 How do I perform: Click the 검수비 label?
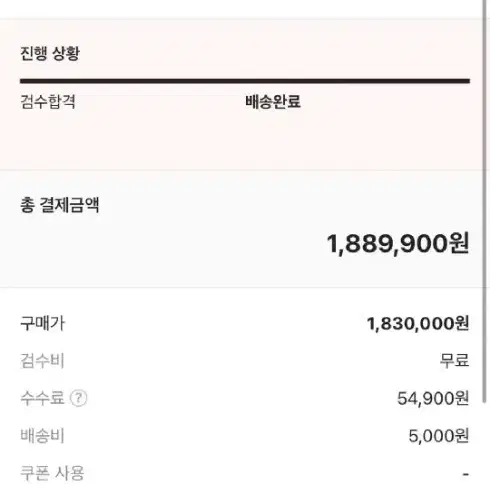42,361
